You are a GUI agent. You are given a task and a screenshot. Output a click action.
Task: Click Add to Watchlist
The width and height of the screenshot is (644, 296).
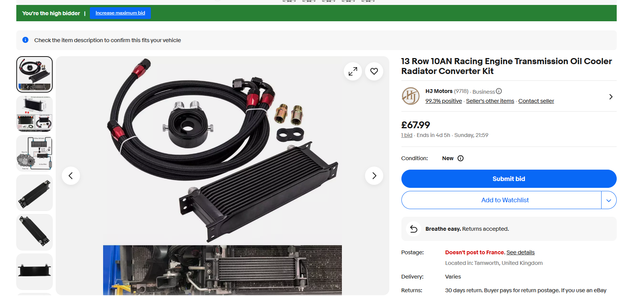(x=505, y=200)
